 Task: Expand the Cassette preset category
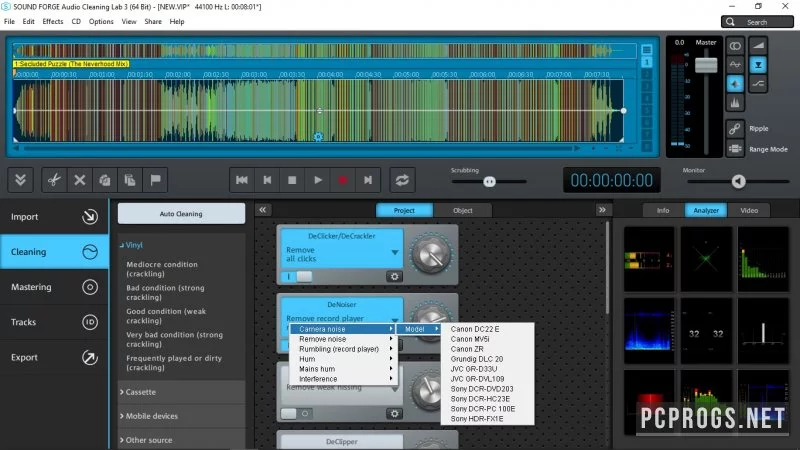[181, 392]
